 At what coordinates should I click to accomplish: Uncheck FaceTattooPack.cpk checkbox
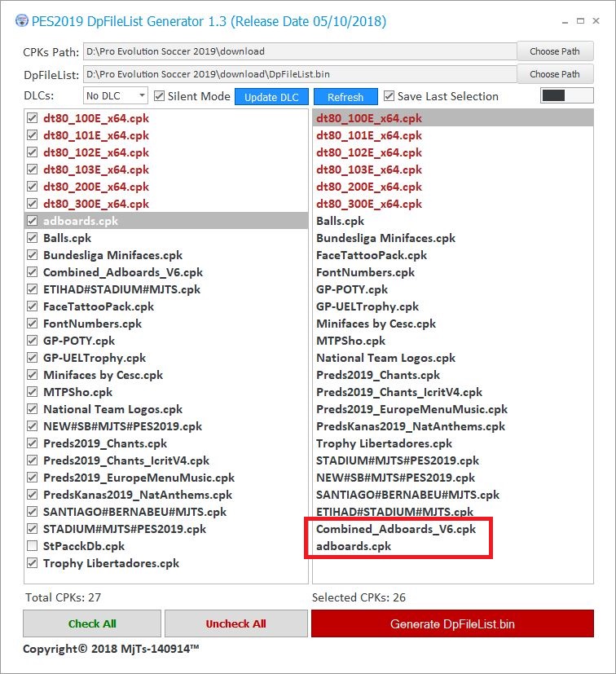[x=33, y=306]
